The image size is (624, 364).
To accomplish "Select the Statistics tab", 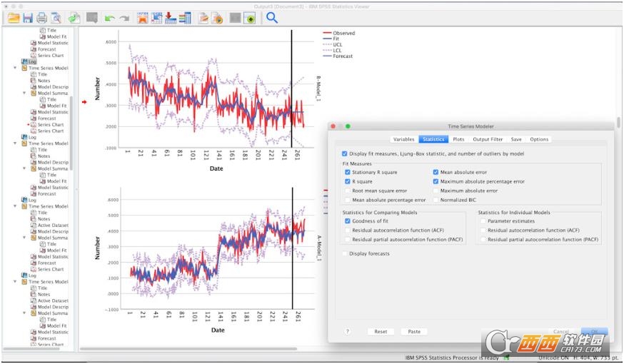I will point(433,139).
